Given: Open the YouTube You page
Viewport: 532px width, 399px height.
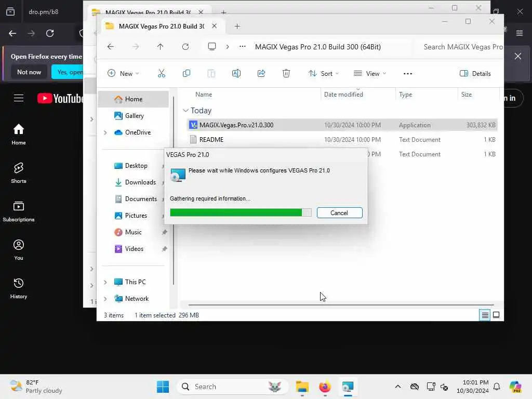Looking at the screenshot, I should click(x=19, y=250).
